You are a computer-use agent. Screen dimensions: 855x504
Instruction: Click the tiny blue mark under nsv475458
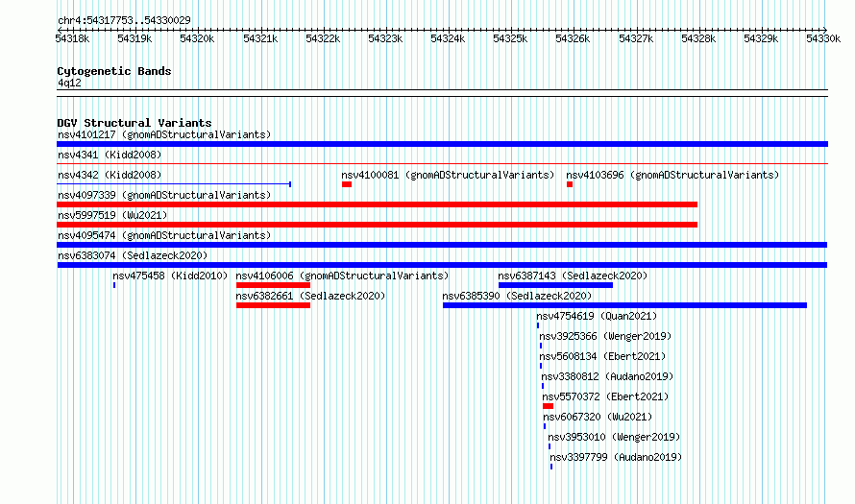pyautogui.click(x=114, y=285)
